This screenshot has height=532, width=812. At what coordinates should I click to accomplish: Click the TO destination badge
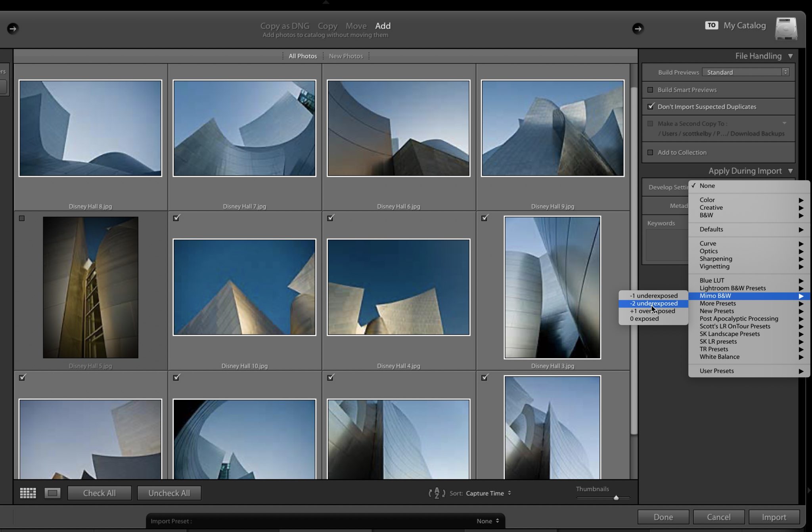click(x=712, y=25)
